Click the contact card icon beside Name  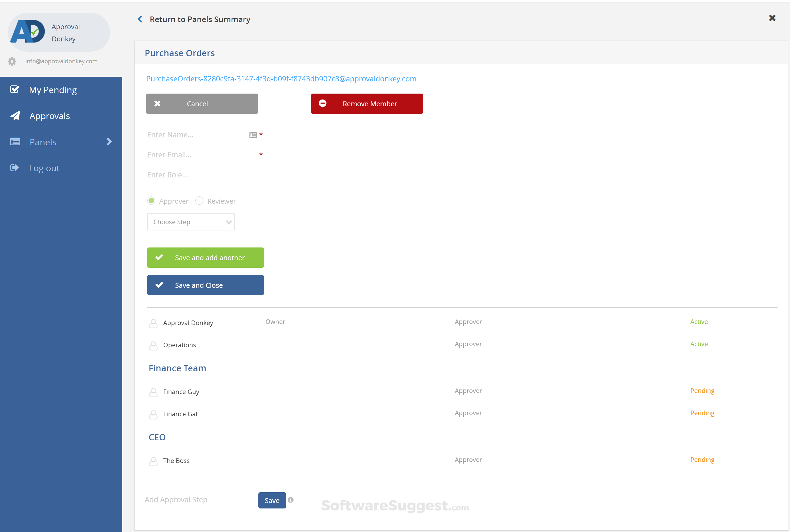[x=253, y=135]
